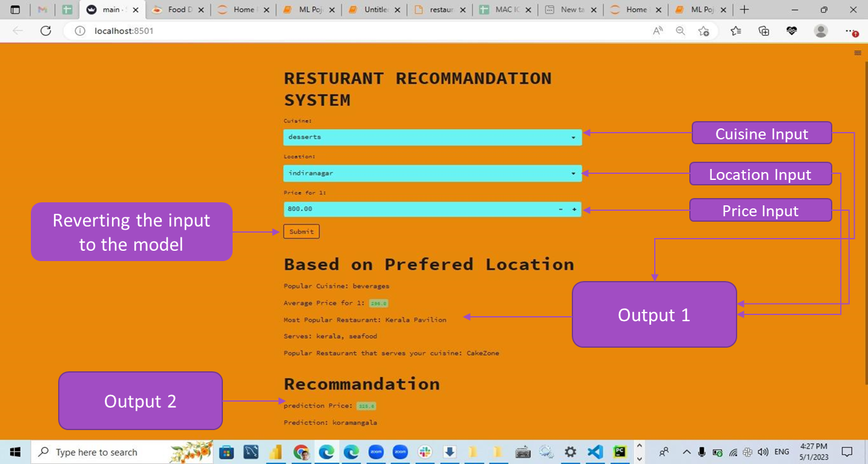
Task: Refresh the localhost:8501 page
Action: [x=45, y=31]
